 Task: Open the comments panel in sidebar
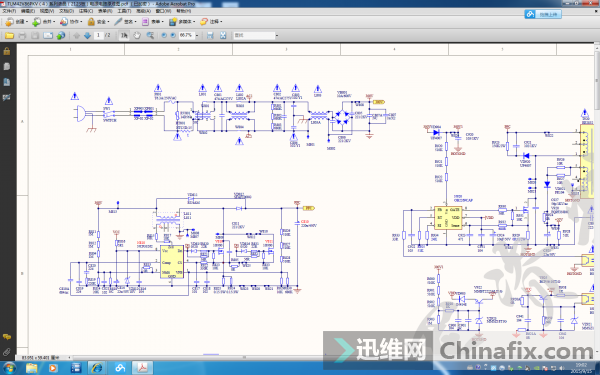pos(7,337)
